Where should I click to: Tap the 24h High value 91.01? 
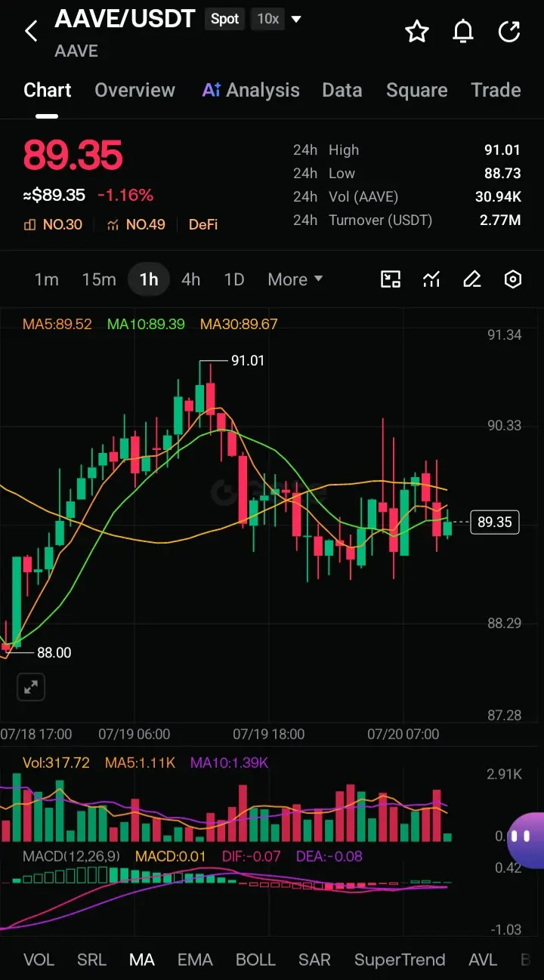tap(502, 149)
